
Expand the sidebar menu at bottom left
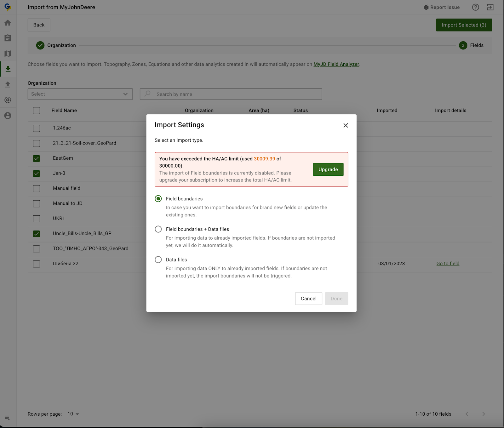(8, 418)
